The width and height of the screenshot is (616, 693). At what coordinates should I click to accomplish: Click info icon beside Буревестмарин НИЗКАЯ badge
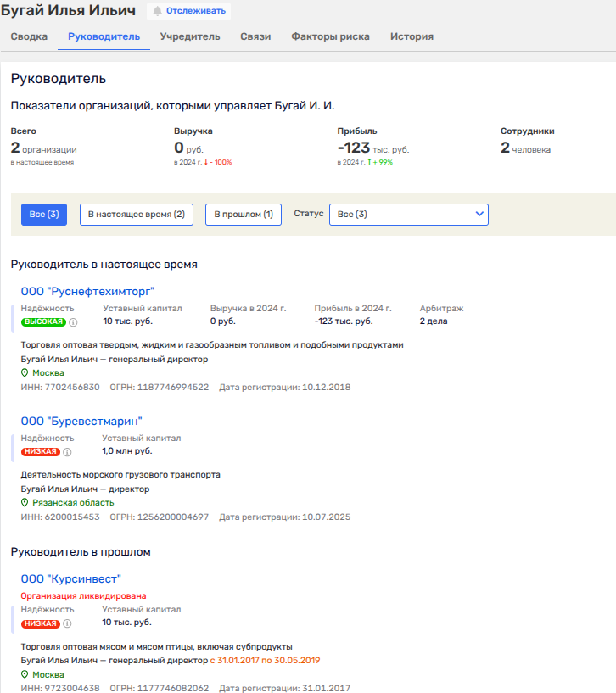click(68, 452)
